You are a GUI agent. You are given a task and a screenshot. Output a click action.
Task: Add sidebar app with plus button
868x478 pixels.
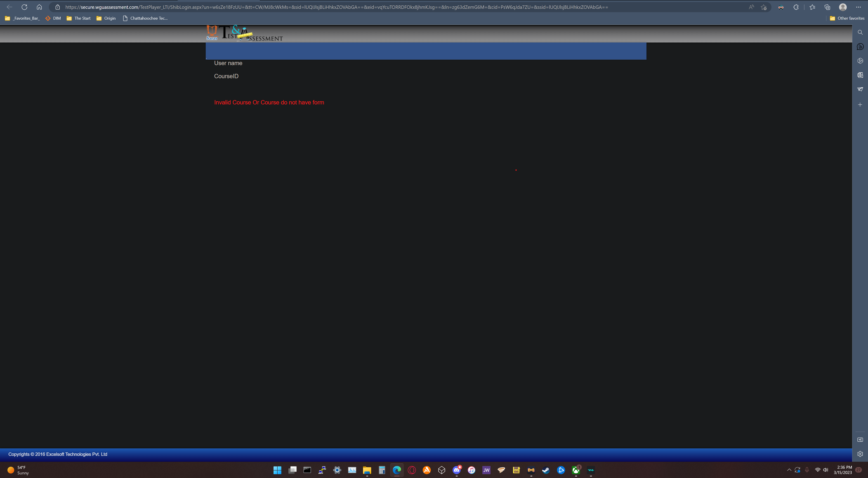tap(860, 105)
